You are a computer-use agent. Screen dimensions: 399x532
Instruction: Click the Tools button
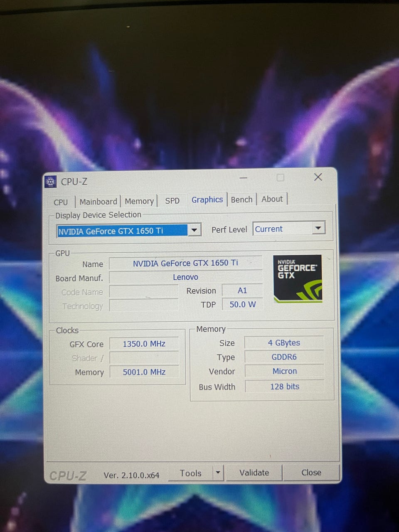click(190, 473)
